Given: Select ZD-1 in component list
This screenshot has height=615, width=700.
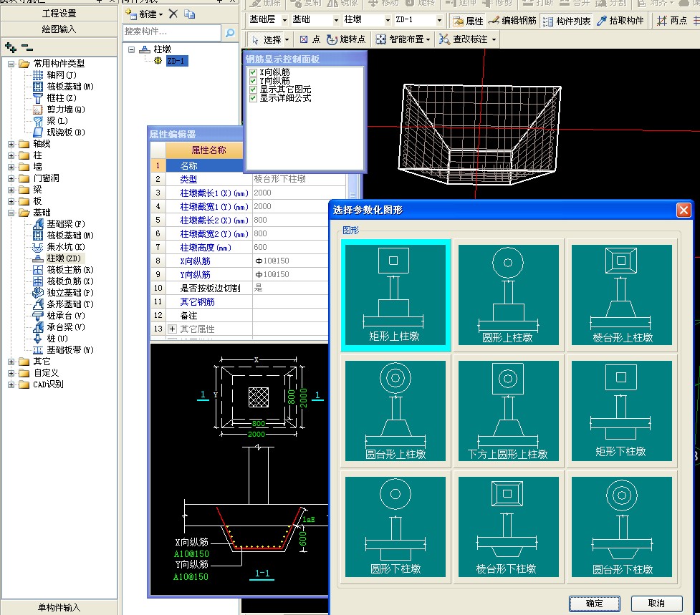Looking at the screenshot, I should 177,61.
